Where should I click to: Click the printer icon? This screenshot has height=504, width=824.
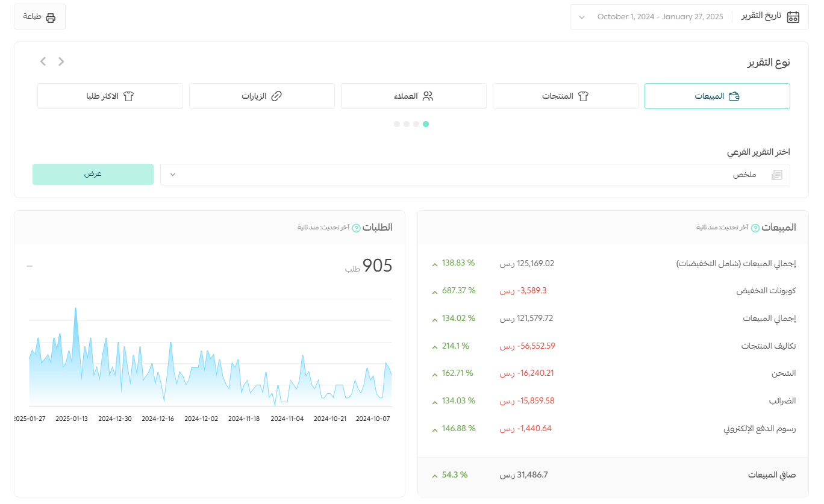[51, 17]
